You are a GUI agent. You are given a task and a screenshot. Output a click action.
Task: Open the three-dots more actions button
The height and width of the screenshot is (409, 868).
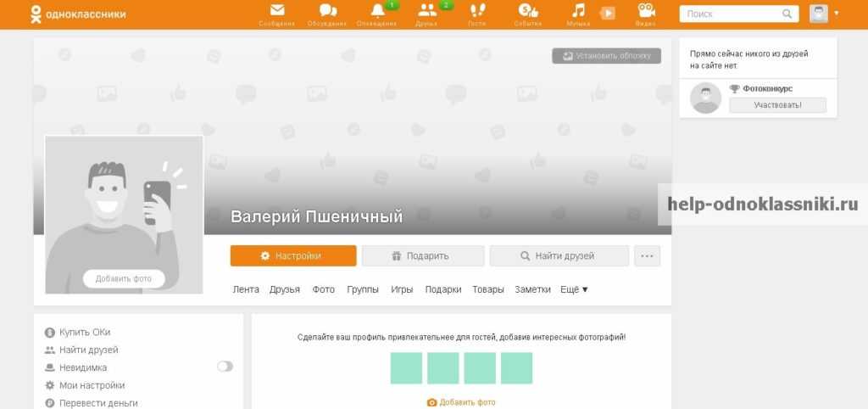point(647,256)
